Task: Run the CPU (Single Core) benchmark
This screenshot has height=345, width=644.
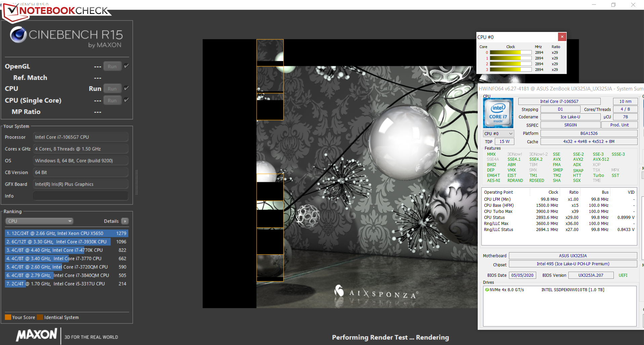Action: click(112, 100)
